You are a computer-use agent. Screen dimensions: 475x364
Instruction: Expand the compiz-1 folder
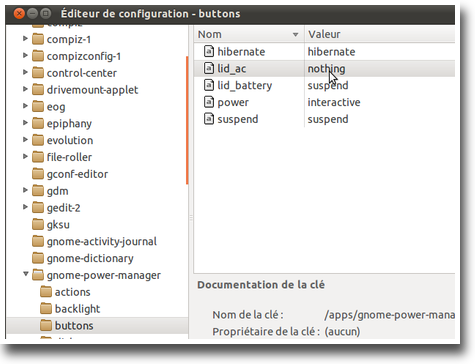click(25, 39)
